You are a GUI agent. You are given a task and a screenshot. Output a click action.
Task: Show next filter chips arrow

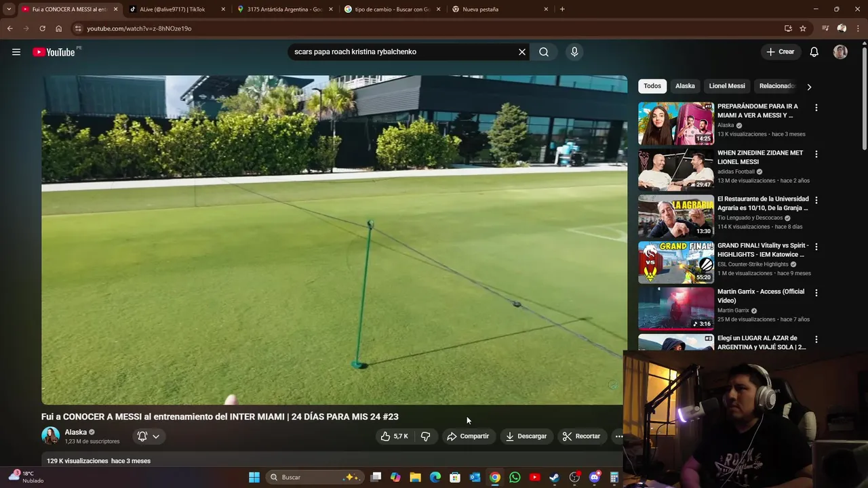point(808,87)
